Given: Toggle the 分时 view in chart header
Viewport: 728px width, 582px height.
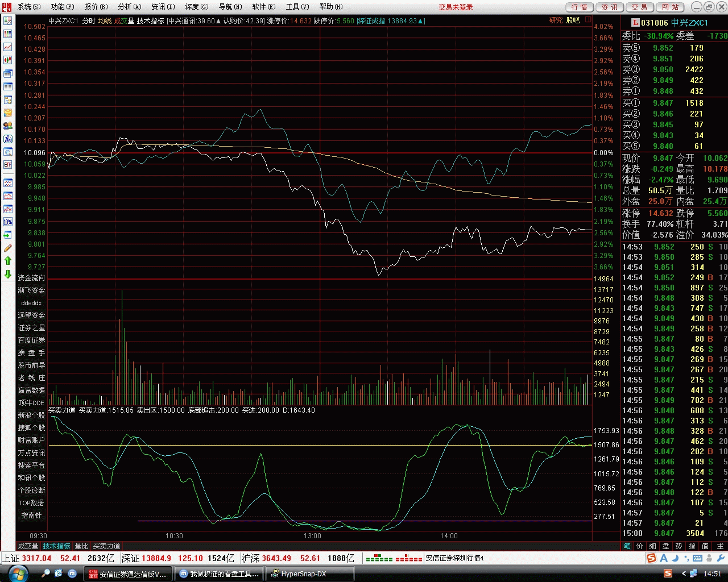Looking at the screenshot, I should tap(89, 21).
